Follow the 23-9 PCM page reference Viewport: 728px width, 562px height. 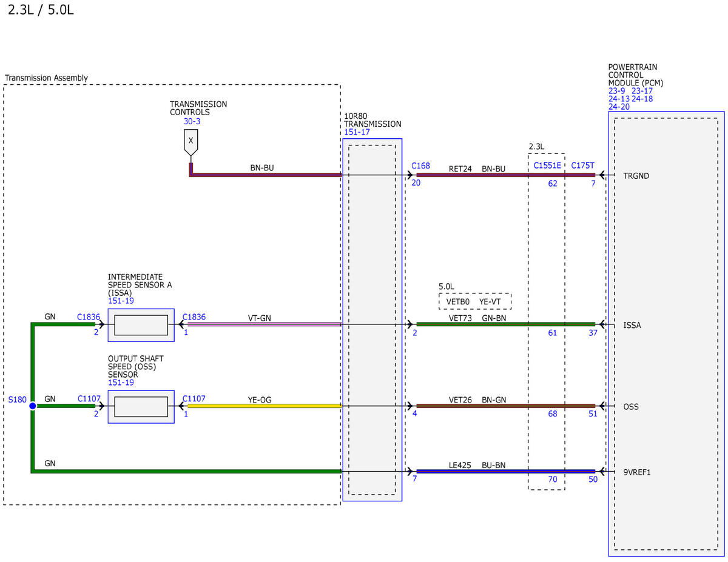point(617,91)
